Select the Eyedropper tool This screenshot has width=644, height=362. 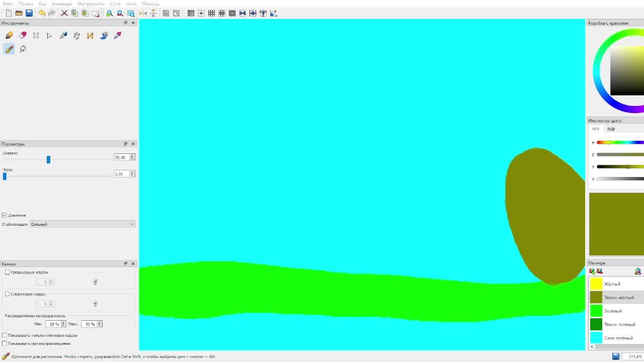pyautogui.click(x=117, y=35)
